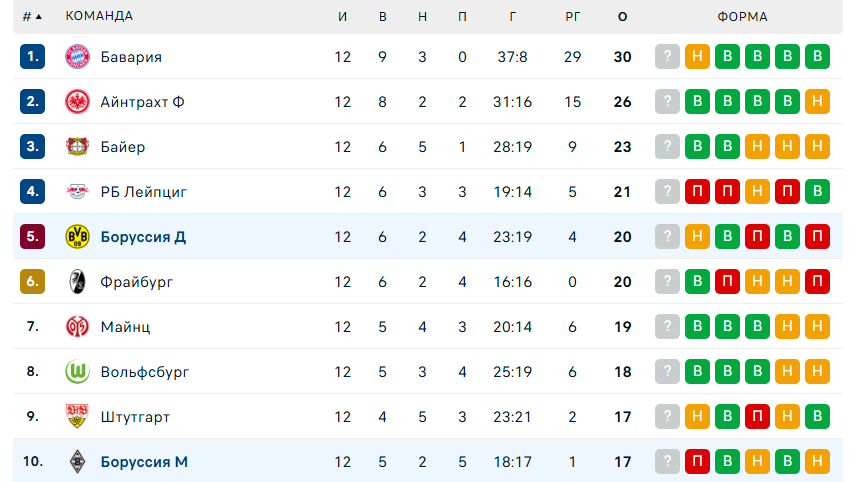Viewport: 857px width, 482px height.
Task: Click the Borussia Dortmund BVB logo
Action: 77,237
